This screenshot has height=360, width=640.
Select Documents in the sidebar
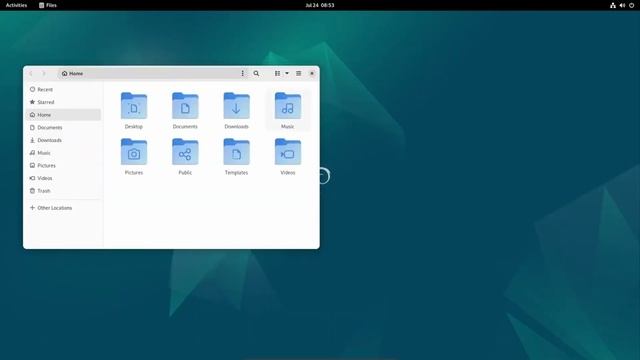point(63,127)
